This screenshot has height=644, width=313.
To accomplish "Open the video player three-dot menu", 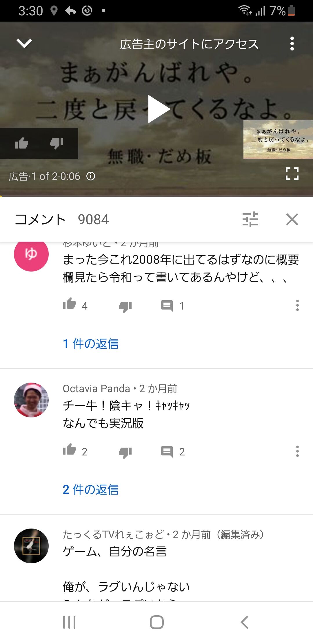I will (x=292, y=44).
